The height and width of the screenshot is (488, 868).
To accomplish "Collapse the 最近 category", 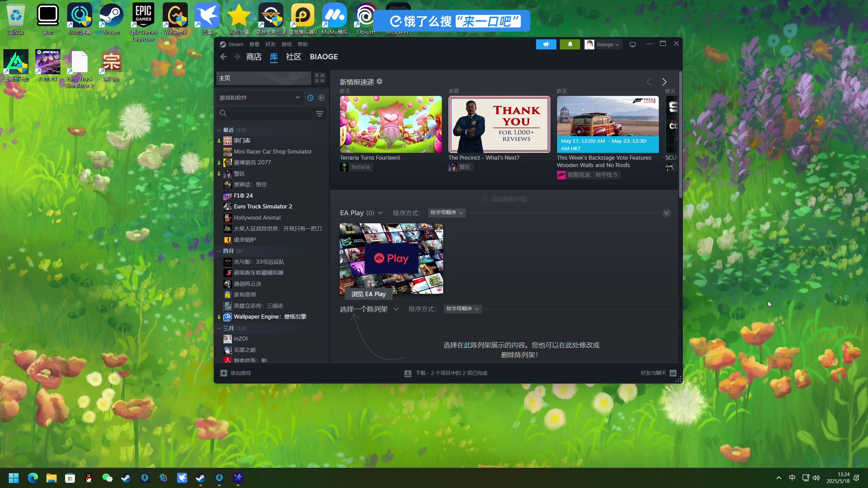I will tap(219, 130).
